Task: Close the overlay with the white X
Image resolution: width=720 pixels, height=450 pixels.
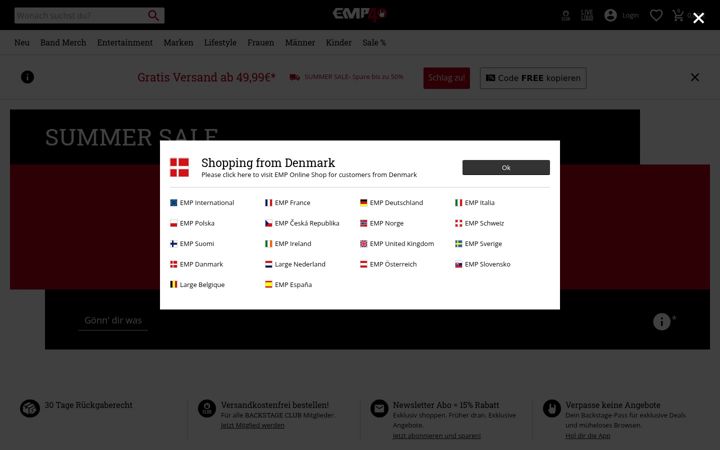Action: click(698, 18)
